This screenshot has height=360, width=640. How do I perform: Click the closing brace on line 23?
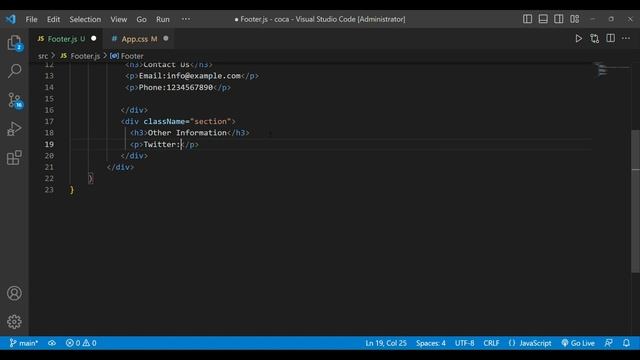(x=72, y=190)
